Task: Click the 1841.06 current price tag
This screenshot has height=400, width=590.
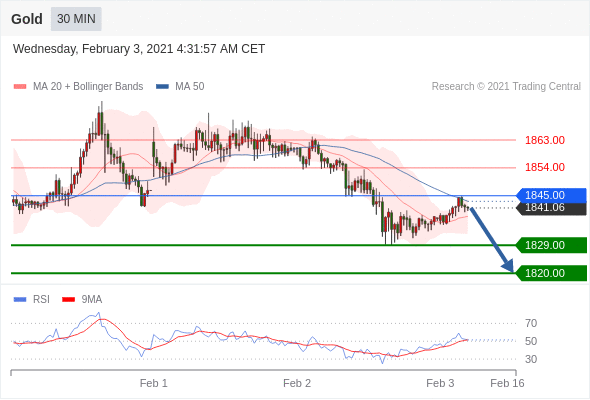Action: (551, 208)
